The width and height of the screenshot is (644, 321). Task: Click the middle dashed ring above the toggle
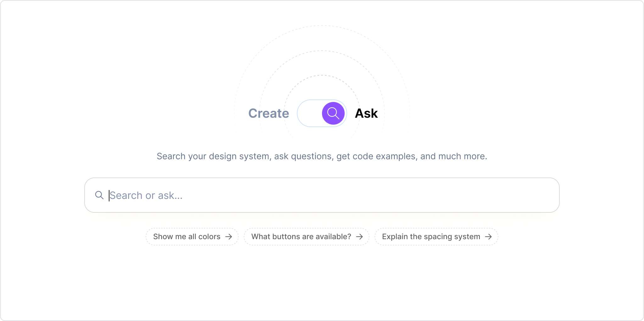(x=322, y=51)
